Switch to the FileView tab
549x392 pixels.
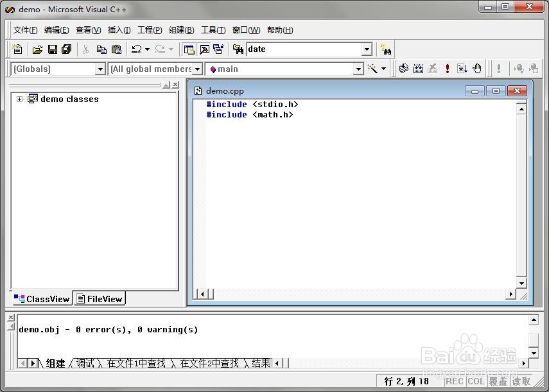pos(100,299)
